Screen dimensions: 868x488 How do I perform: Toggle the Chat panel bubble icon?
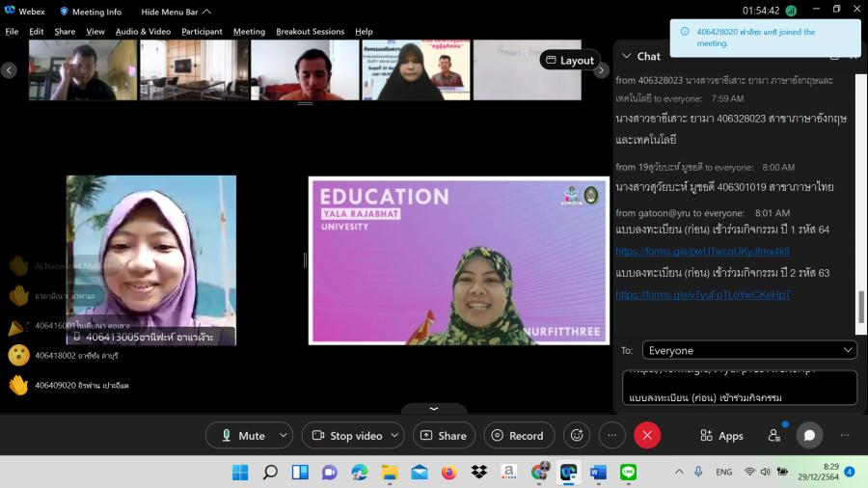click(x=809, y=435)
